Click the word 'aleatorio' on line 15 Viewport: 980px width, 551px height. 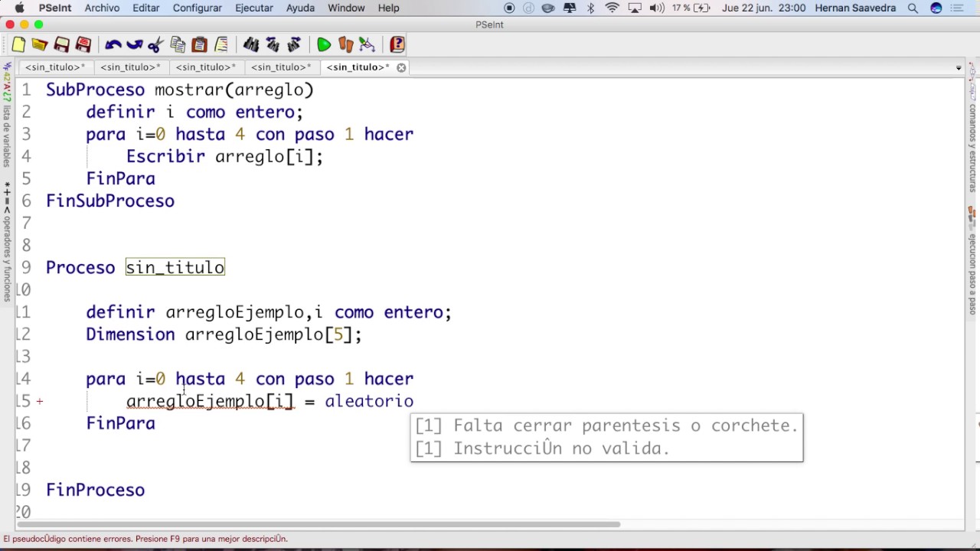[x=369, y=401]
